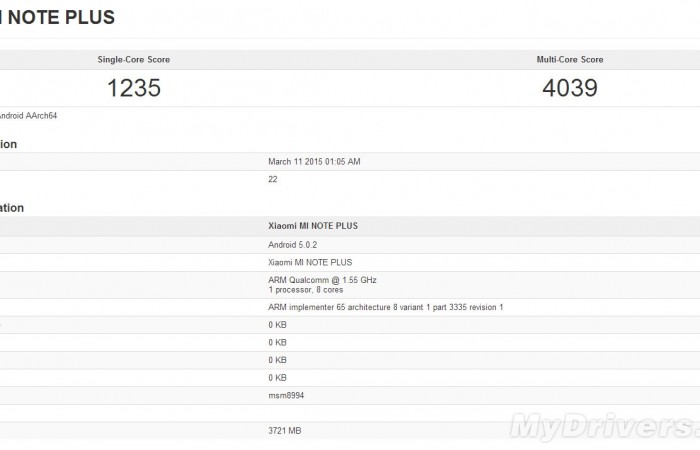This screenshot has height=450, width=700.
Task: Select the single-core score value 1235
Action: coord(133,88)
